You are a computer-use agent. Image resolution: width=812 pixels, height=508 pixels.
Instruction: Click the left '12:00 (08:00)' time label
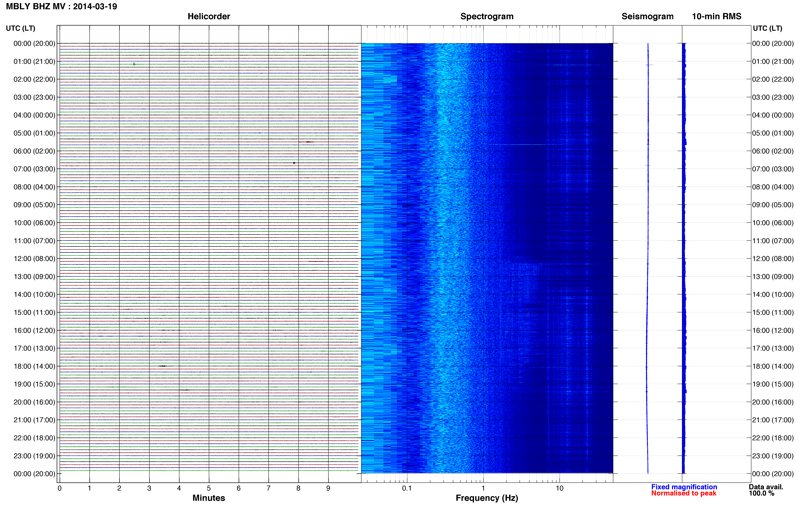34,259
